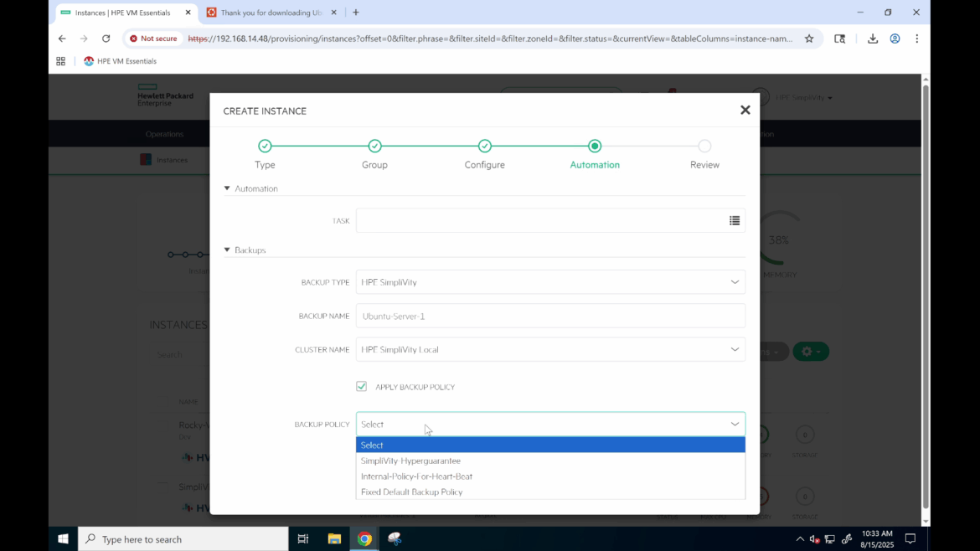Bookmark this page with star icon
Image resolution: width=980 pixels, height=551 pixels.
809,39
